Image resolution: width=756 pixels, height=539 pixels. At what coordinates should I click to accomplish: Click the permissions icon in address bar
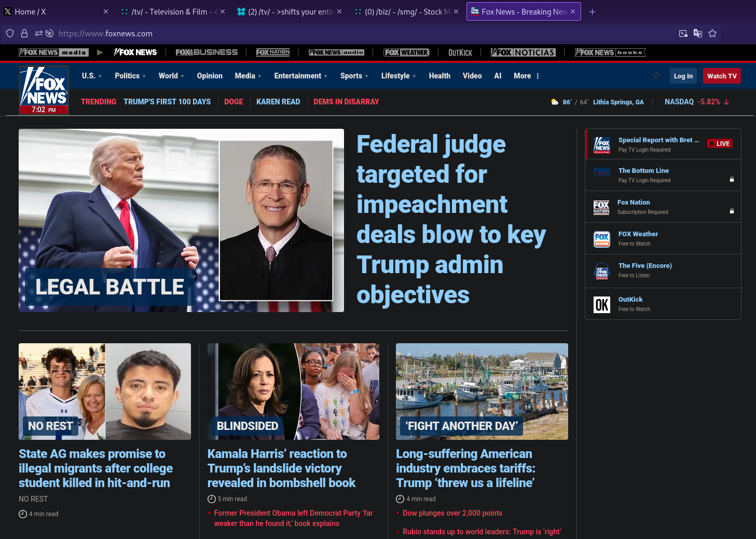pos(39,33)
